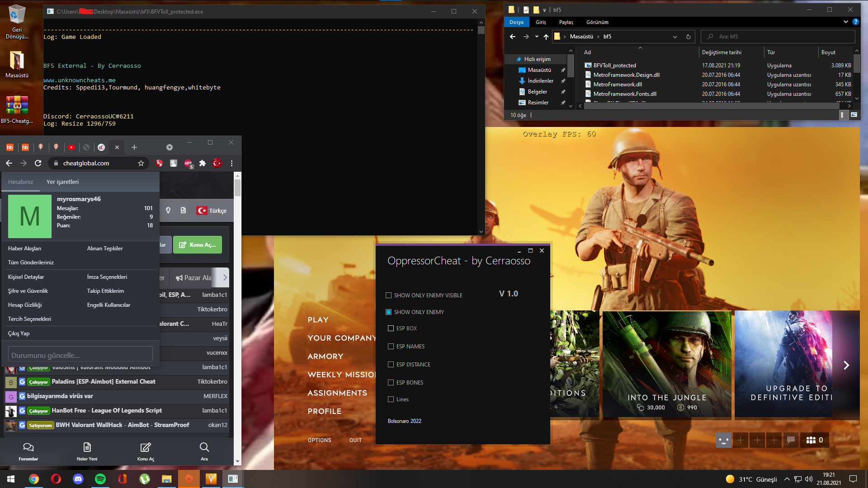Screen dimensions: 868x488
Task: Show hidden system tray icons
Action: (787, 479)
